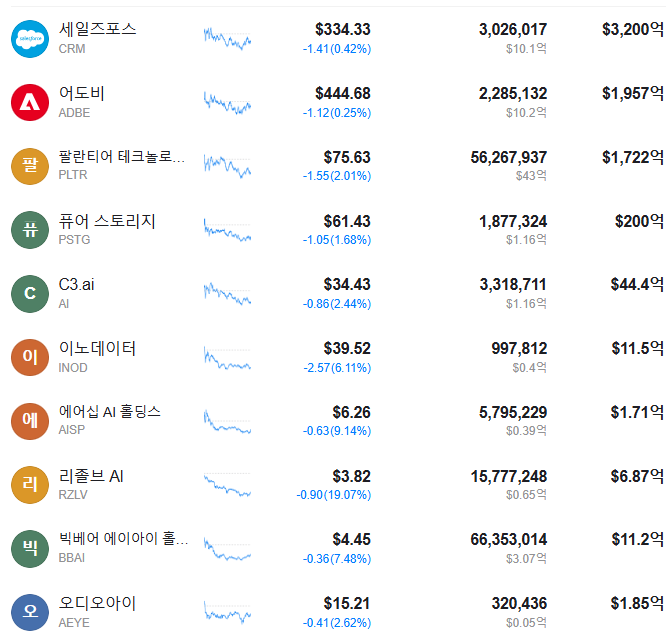Click the $6.87억 market cap
Screen dimensions: 666x632
click(637, 476)
